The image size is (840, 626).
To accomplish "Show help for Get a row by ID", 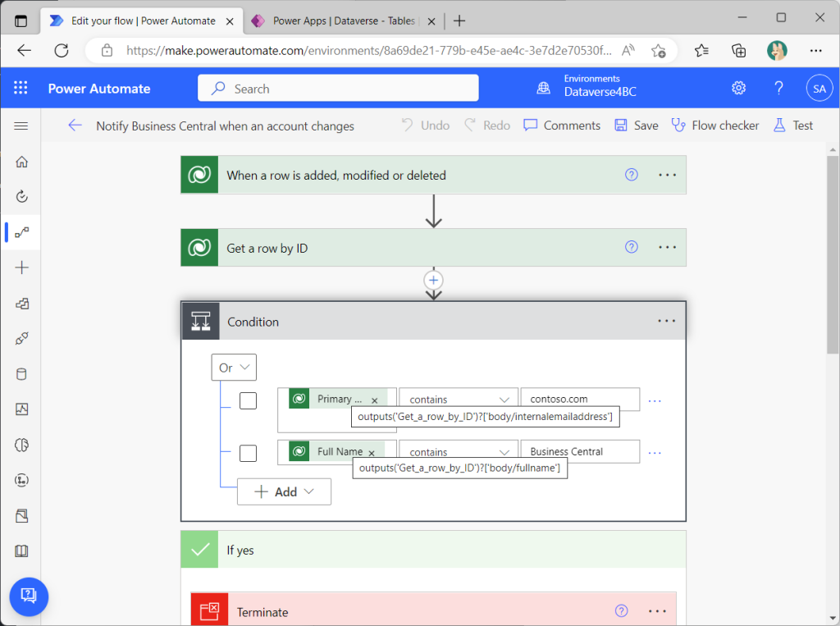I will (x=631, y=247).
